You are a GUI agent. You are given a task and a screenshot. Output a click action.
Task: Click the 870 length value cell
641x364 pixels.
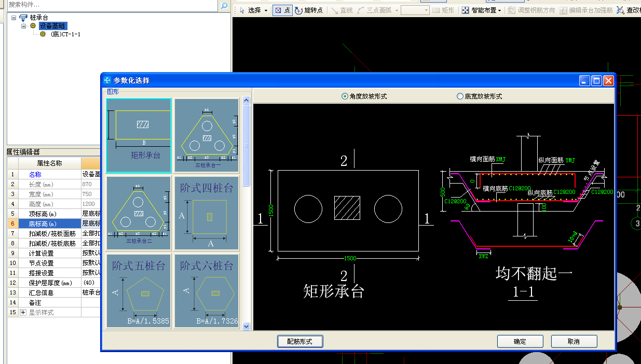coord(91,185)
